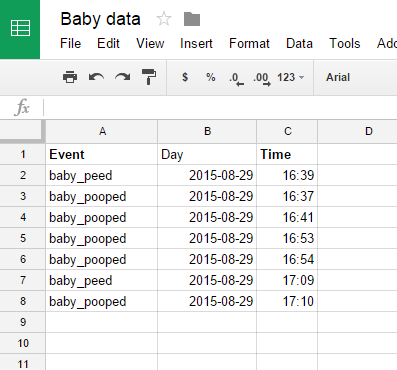Rename the Baby data title
Viewport: 397px width, 370px height.
point(100,19)
